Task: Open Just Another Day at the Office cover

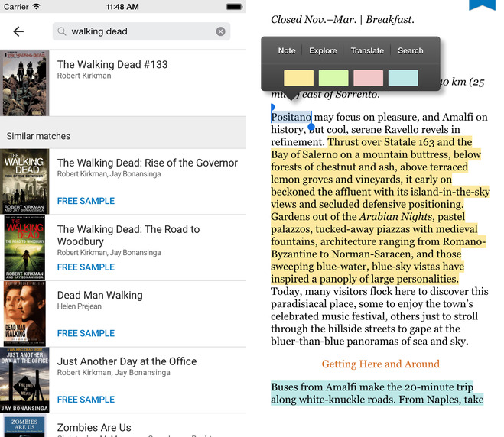Action: coord(24,380)
